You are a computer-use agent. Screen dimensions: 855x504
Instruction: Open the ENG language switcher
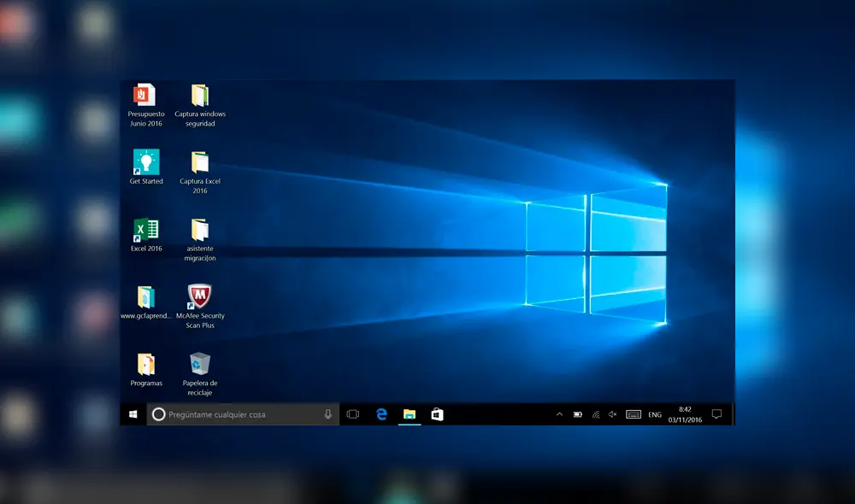coord(654,413)
